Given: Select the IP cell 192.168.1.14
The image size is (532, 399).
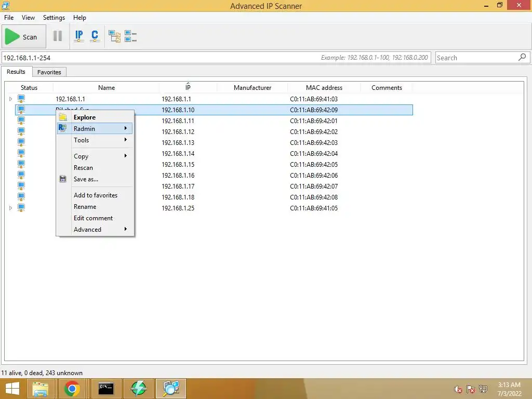Looking at the screenshot, I should [178, 153].
